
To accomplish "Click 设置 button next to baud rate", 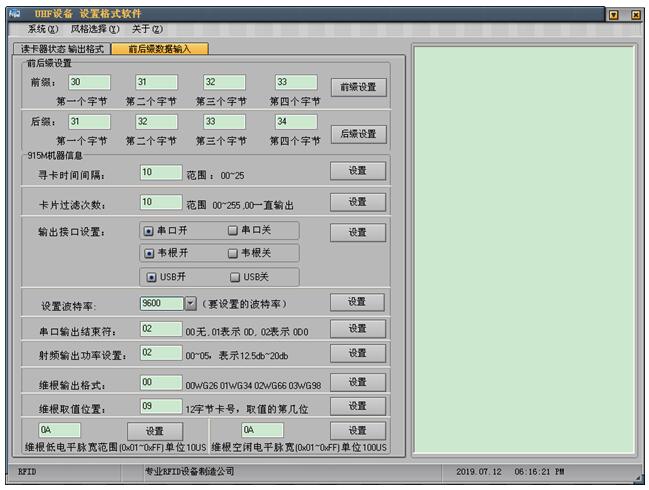I will [x=358, y=302].
